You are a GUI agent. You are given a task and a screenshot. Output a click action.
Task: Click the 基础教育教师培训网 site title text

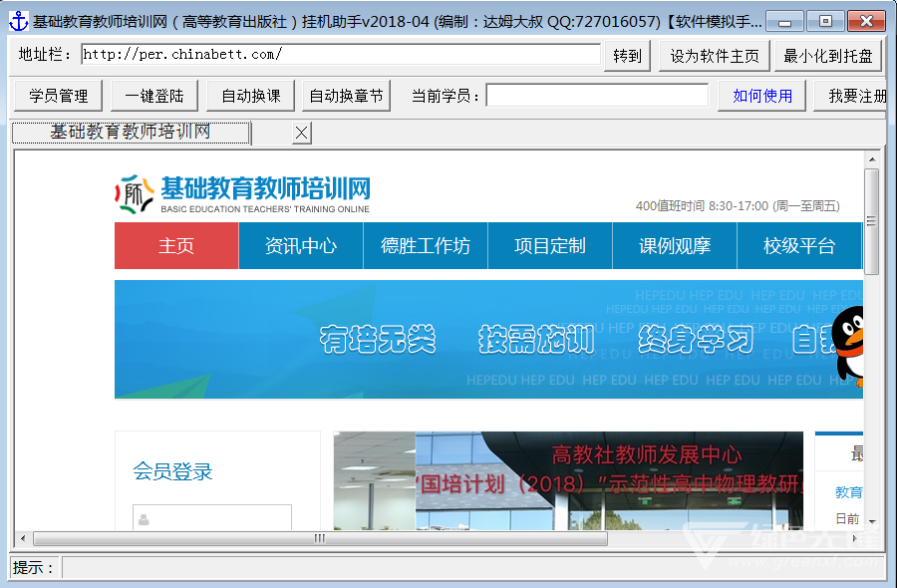click(x=265, y=188)
